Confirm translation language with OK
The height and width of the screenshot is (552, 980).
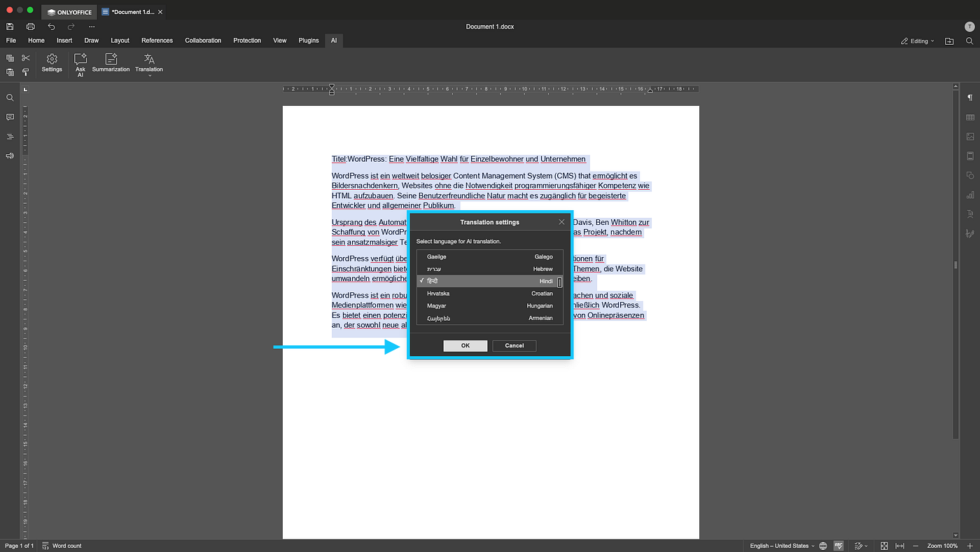[465, 345]
